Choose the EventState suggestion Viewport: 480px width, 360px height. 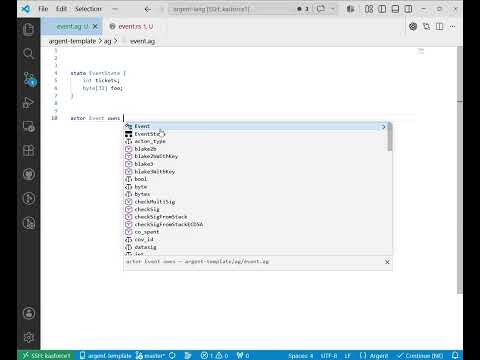(x=256, y=134)
